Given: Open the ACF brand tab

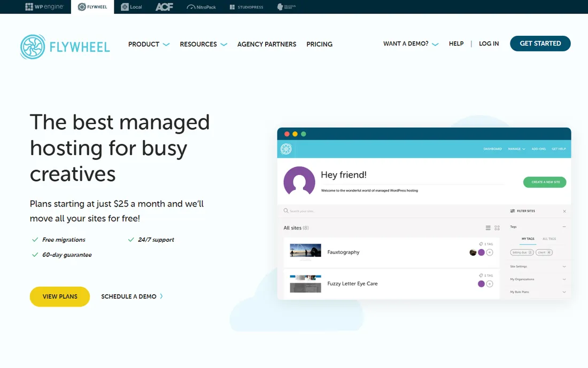Looking at the screenshot, I should [164, 7].
